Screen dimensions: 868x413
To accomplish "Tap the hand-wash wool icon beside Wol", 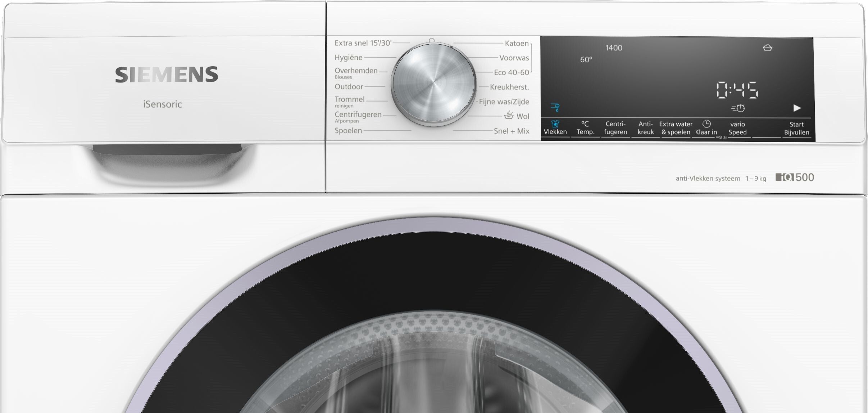I will 509,115.
